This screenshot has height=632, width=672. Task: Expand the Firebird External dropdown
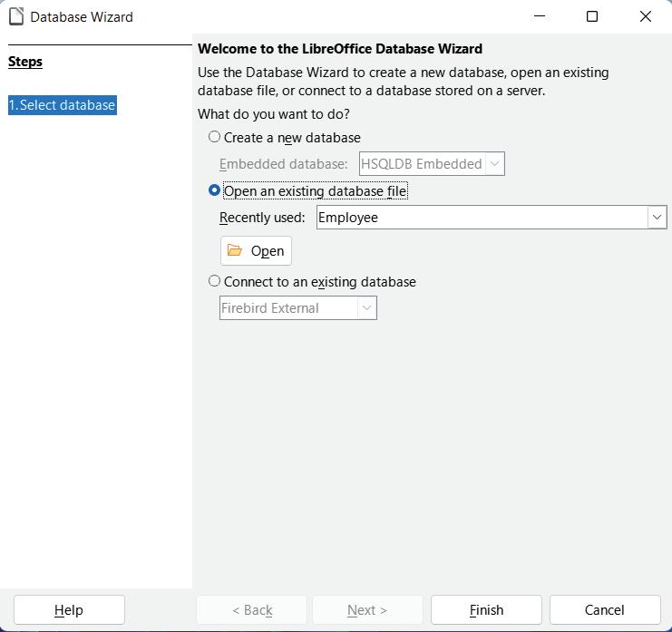(366, 308)
